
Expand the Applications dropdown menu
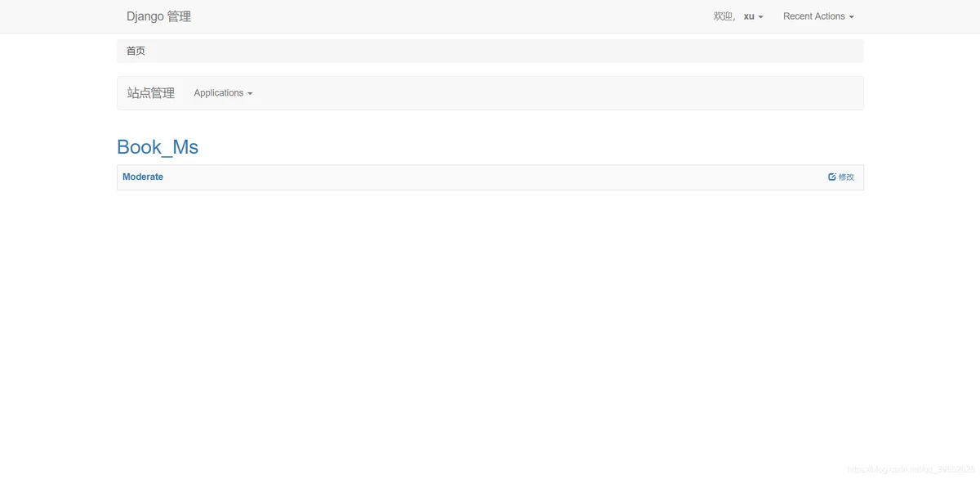point(223,93)
